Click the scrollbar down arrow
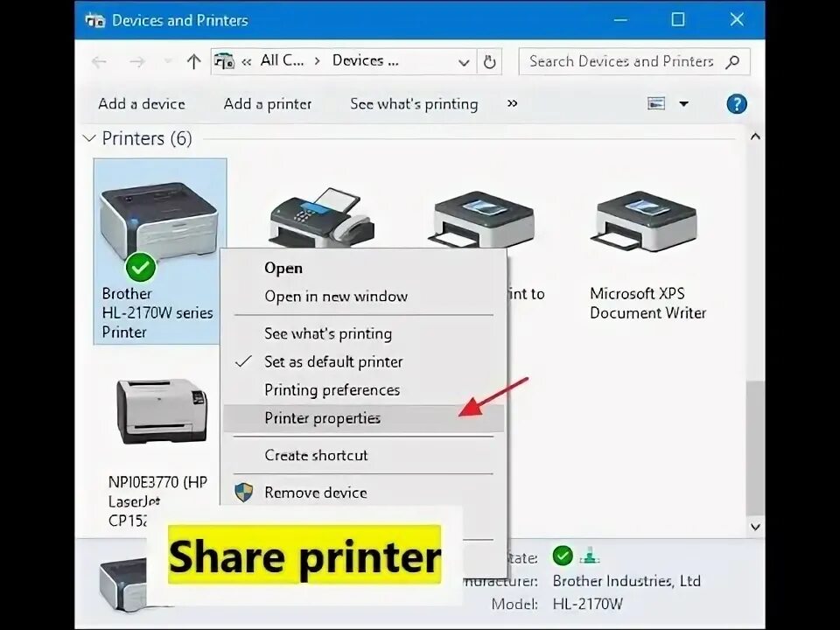Screen dimensions: 840x630 click(755, 527)
